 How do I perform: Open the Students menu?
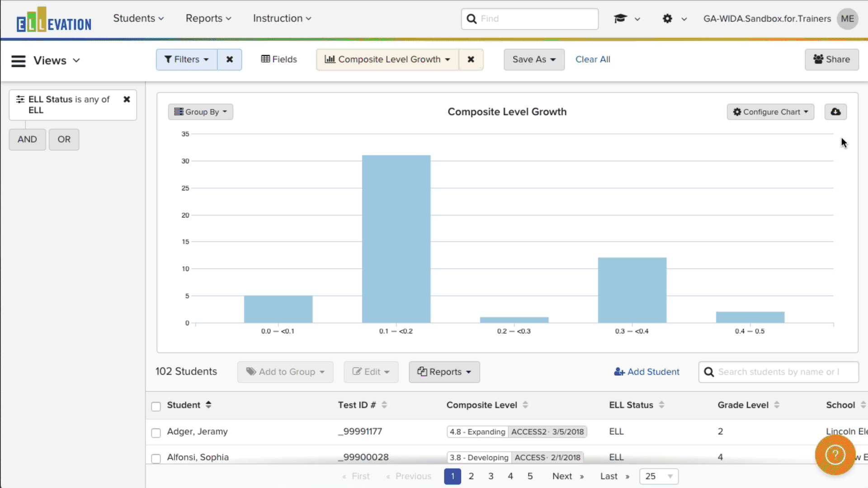point(138,19)
